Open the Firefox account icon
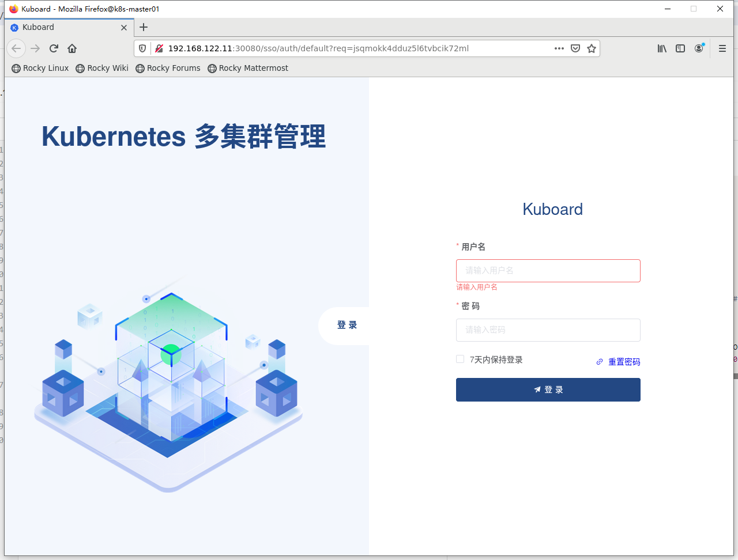The width and height of the screenshot is (738, 560). [x=699, y=48]
